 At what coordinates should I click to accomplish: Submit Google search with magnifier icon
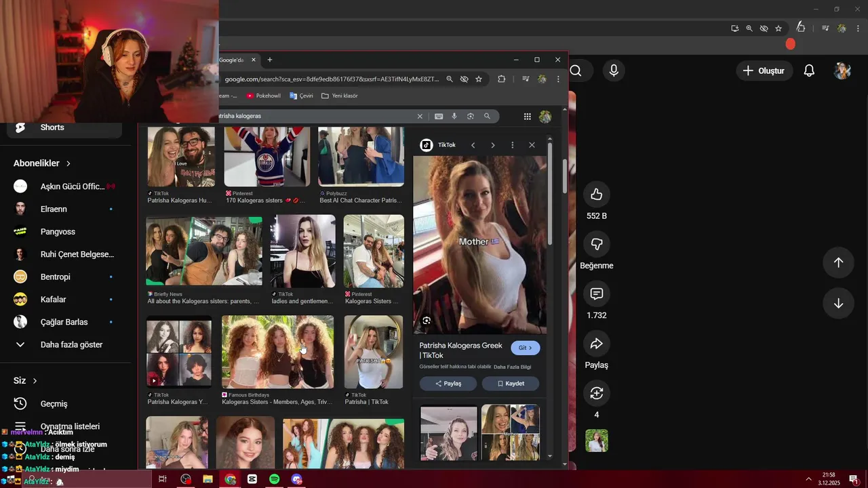pos(487,117)
